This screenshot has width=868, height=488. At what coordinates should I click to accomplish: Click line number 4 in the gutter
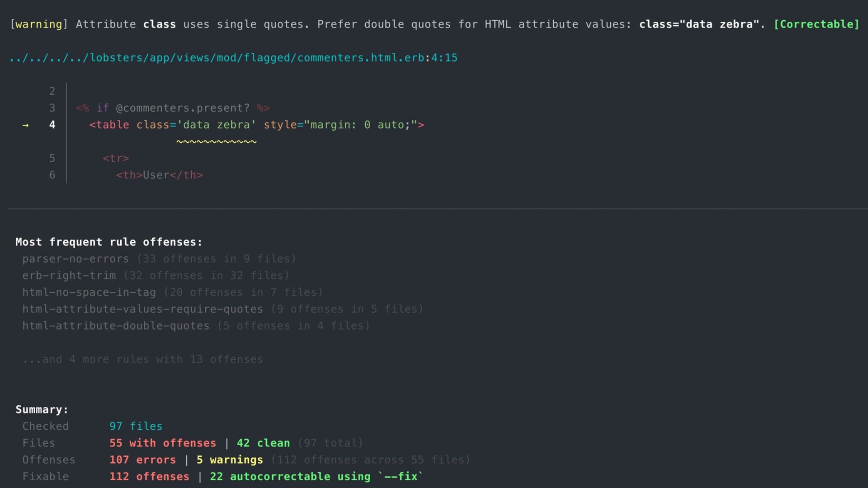(52, 125)
